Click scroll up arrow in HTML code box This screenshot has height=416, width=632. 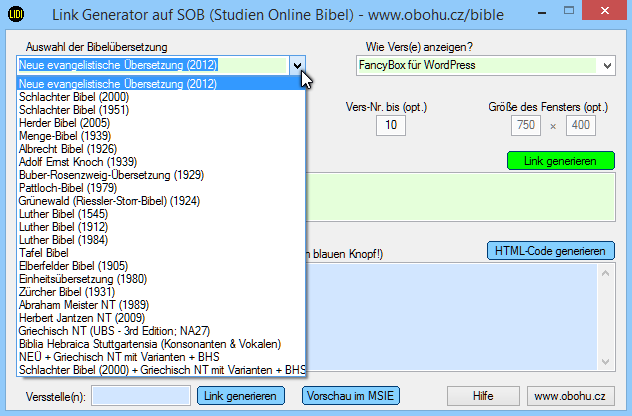coord(605,273)
